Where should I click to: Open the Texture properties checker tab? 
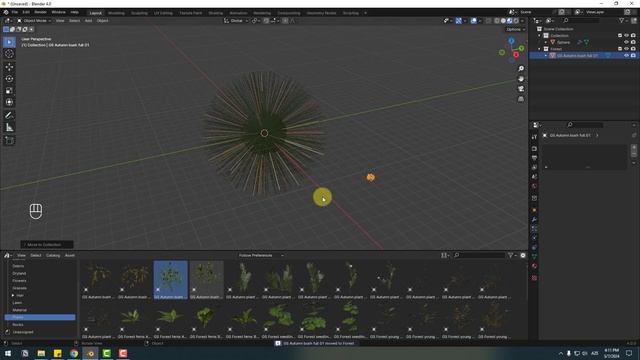coord(534,278)
